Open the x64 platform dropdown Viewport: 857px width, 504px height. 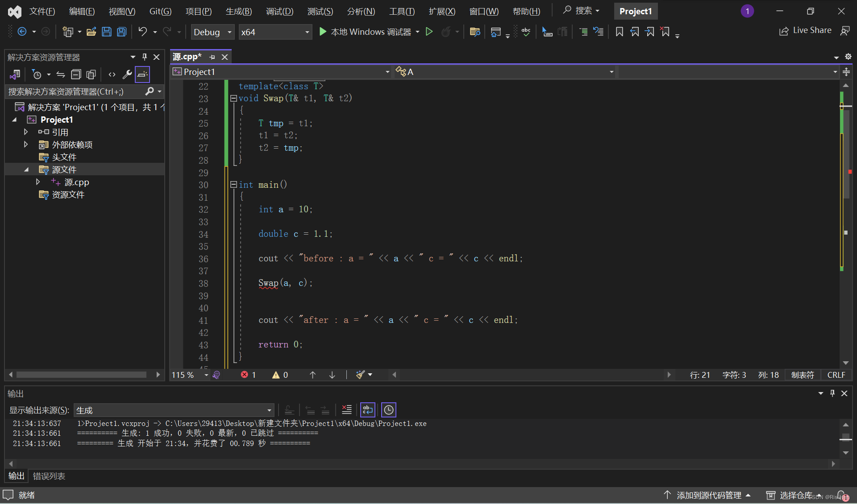point(275,32)
